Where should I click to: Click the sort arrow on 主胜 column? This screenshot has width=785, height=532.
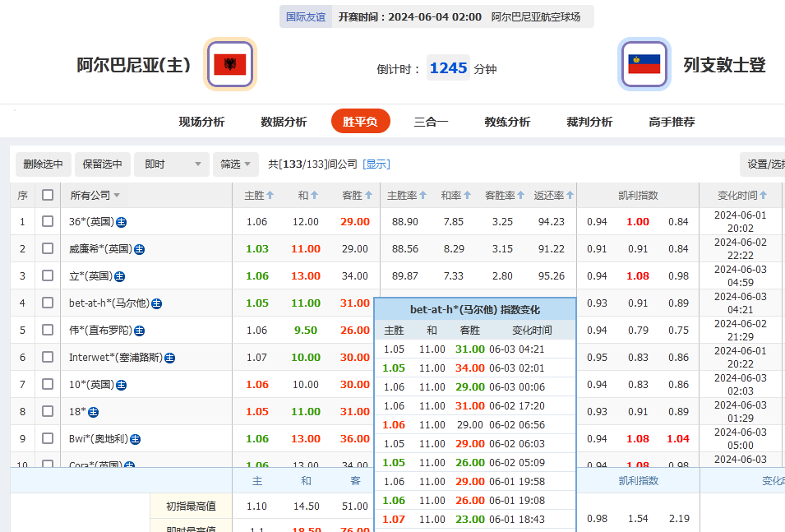[x=269, y=195]
